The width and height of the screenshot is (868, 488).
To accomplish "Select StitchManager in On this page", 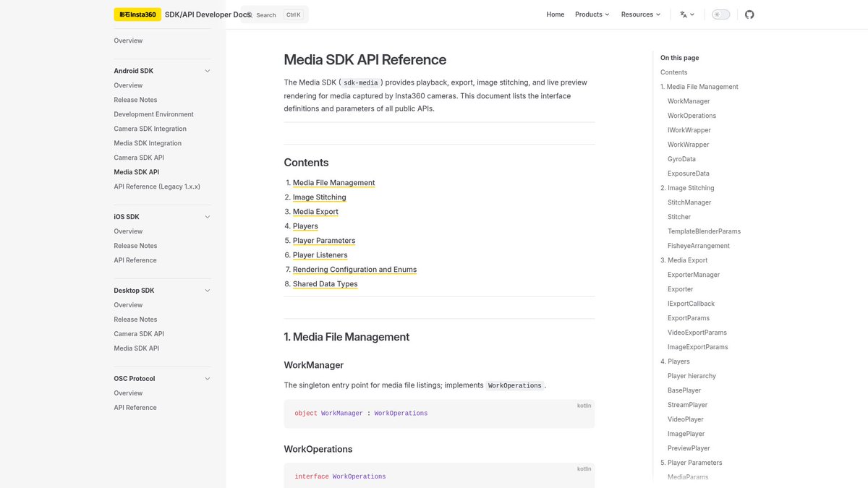I will [x=689, y=202].
